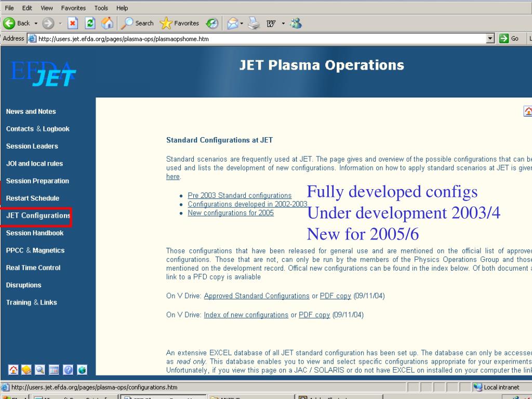Open PDF copy of Index of new configurations
This screenshot has height=399, width=532.
[314, 315]
